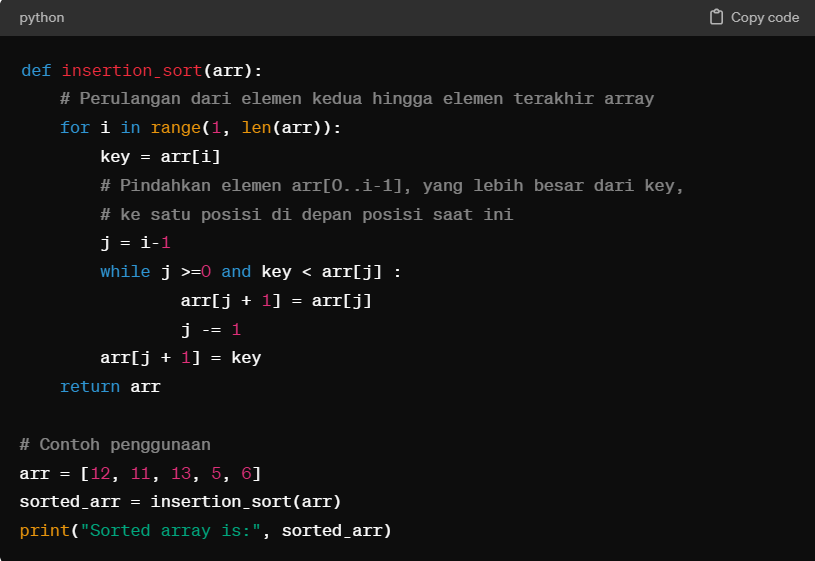Click the "python" language label

(x=42, y=18)
